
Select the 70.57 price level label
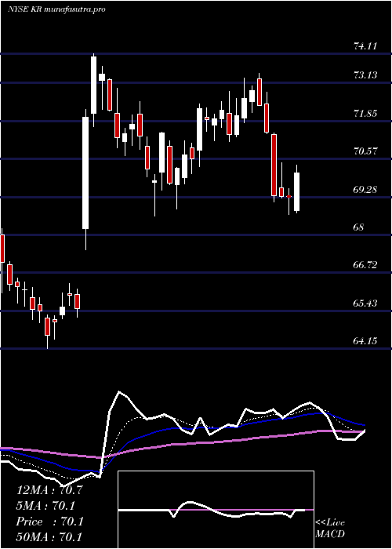[x=365, y=151]
